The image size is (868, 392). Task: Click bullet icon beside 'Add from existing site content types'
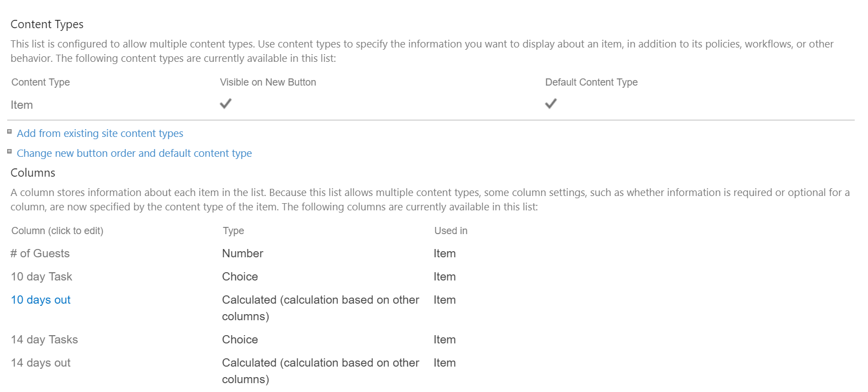pyautogui.click(x=9, y=131)
